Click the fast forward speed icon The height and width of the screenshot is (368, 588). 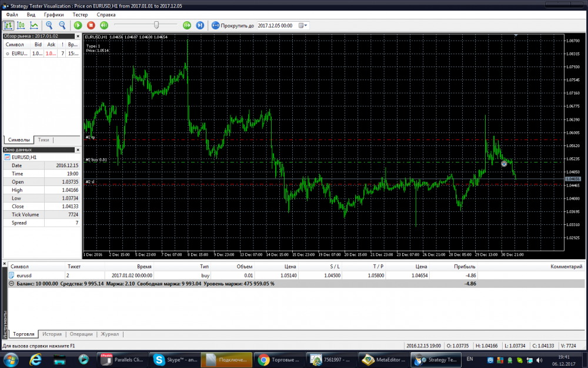click(187, 25)
